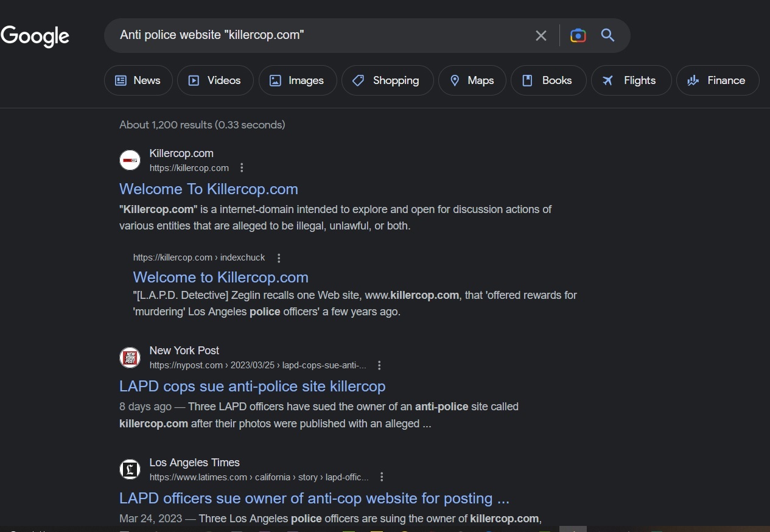This screenshot has width=770, height=532.
Task: Switch to the Images filter
Action: coord(298,80)
